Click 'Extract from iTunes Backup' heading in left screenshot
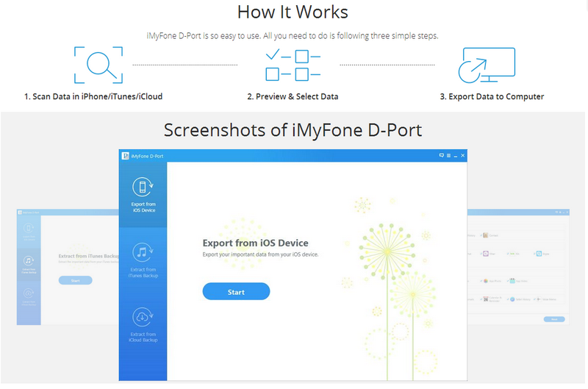The height and width of the screenshot is (389, 588). tap(88, 256)
